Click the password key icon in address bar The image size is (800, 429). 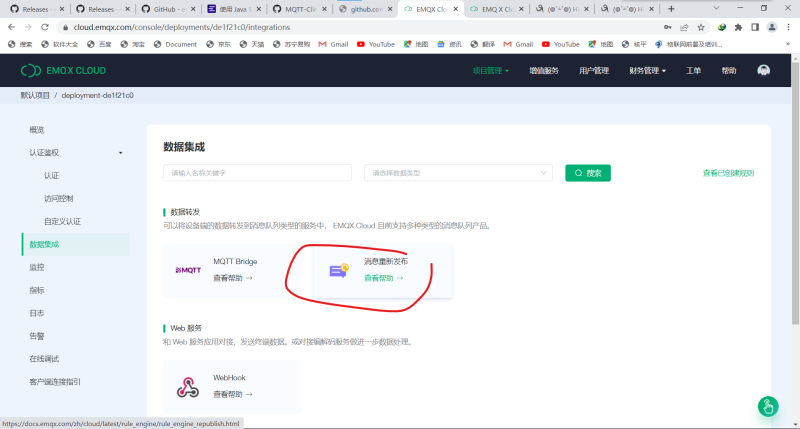(667, 27)
